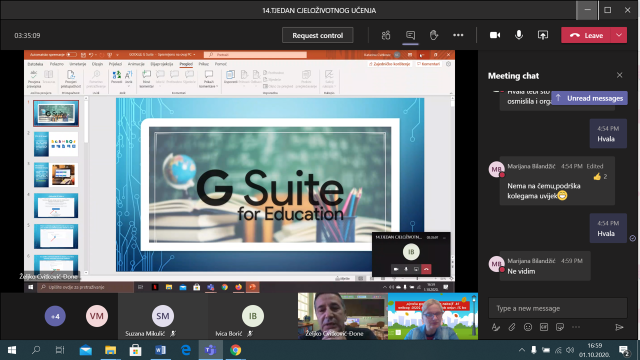Toggle the meeting chat conversation icon
The image size is (640, 360).
tap(410, 36)
